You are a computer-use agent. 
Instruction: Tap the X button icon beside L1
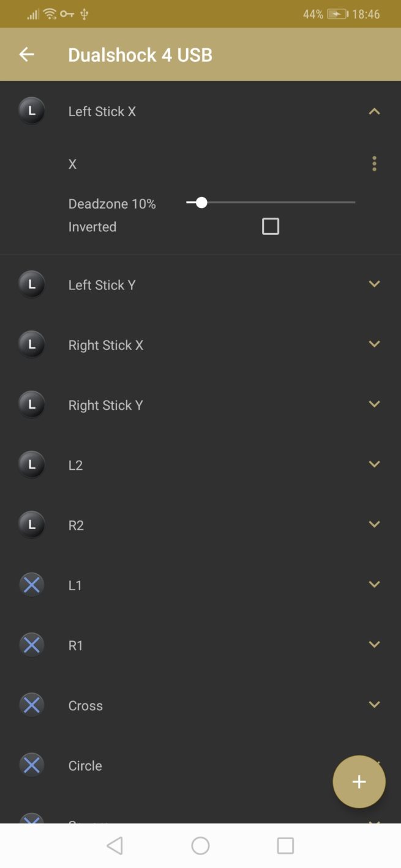(x=32, y=585)
